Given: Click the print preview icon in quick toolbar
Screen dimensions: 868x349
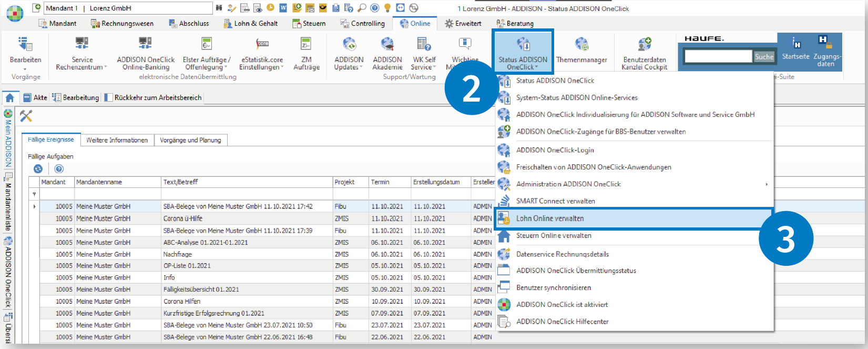Looking at the screenshot, I should point(258,8).
